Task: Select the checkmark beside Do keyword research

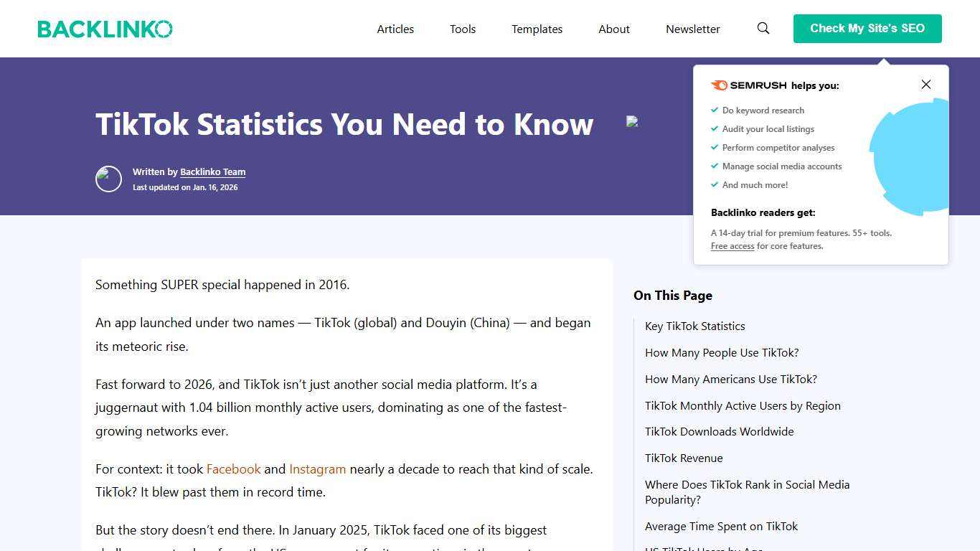Action: coord(715,110)
